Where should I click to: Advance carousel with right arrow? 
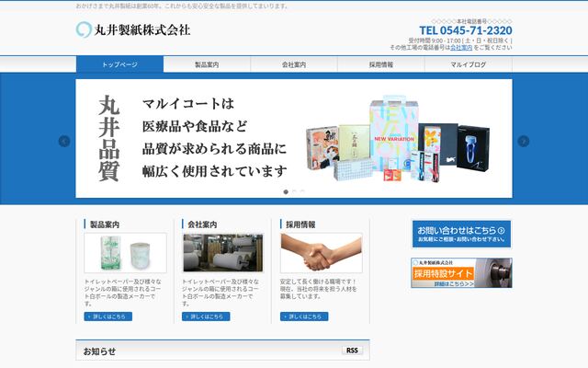point(524,141)
